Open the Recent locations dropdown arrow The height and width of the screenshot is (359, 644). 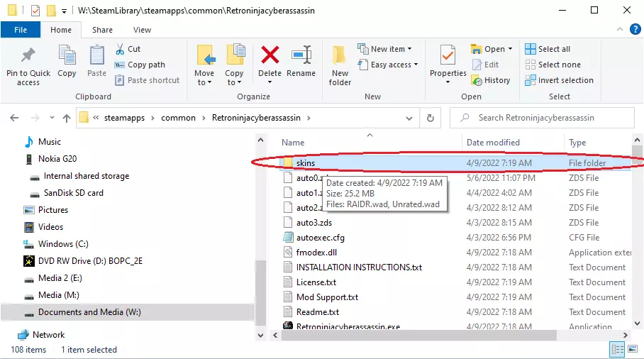(52, 118)
